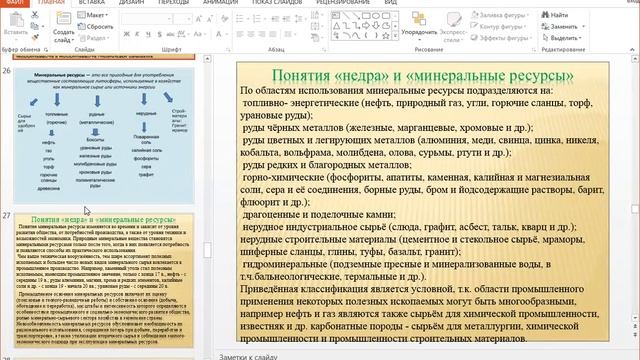This screenshot has height=360, width=640.
Task: Toggle underline Ч formatting
Action: pyautogui.click(x=148, y=34)
